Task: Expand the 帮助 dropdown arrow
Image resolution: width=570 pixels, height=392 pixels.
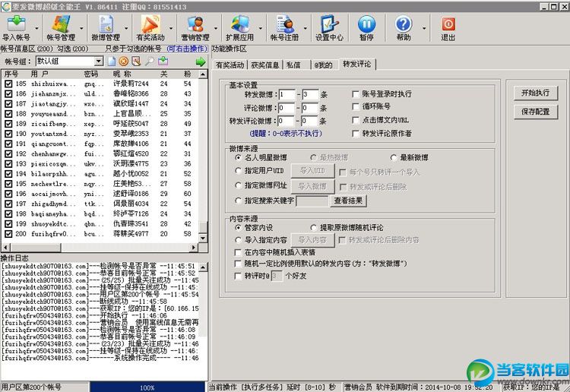Action: coord(424,28)
